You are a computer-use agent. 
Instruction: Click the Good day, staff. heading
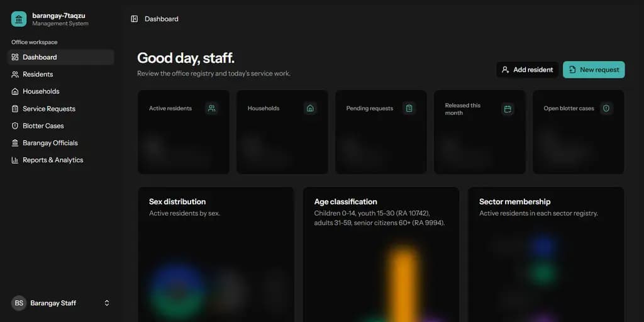(186, 58)
